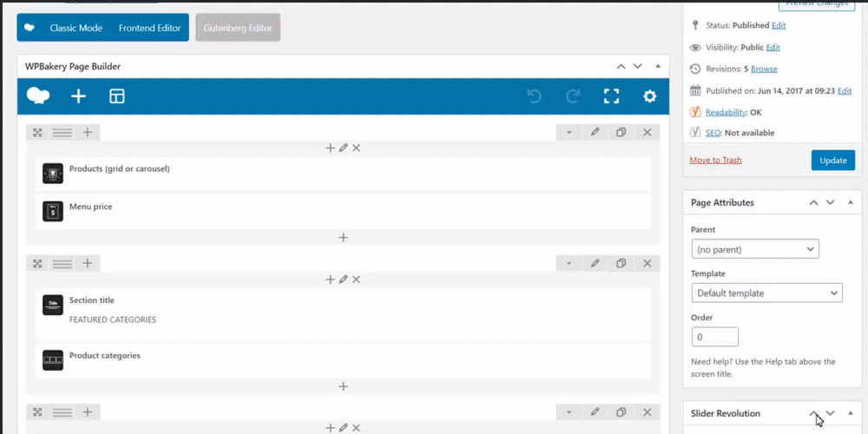
Task: Open the Readability analysis link
Action: tap(725, 112)
